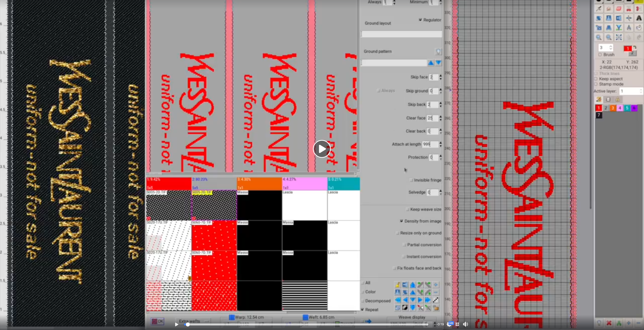This screenshot has width=644, height=330.
Task: Open the stamp tab icon
Action: [618, 100]
